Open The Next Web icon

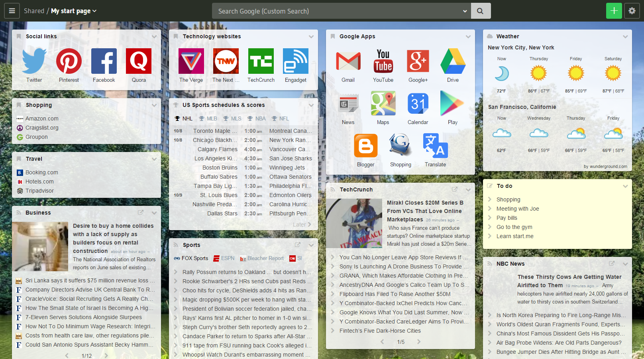pyautogui.click(x=226, y=61)
